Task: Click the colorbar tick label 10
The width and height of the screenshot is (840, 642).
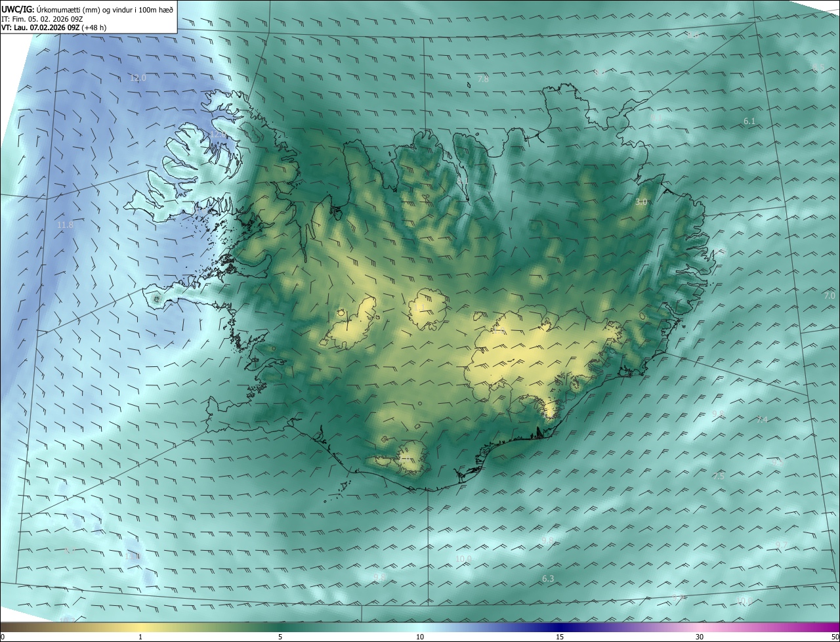Action: coord(420,637)
